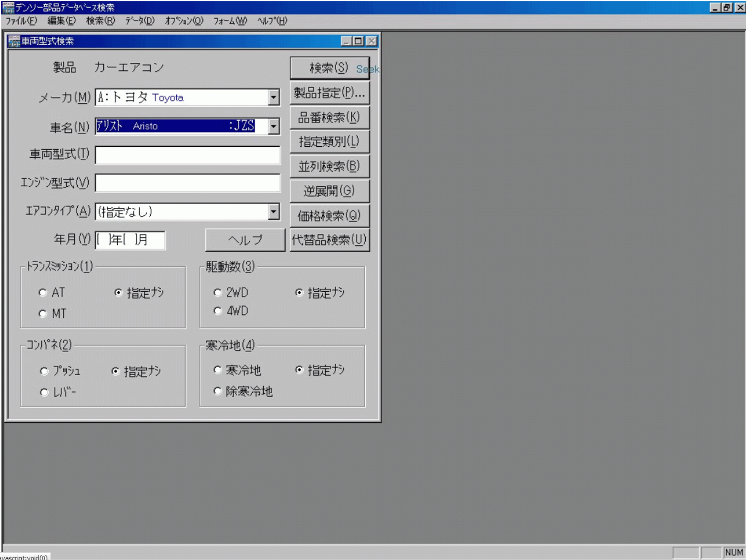Click the 車両型式検索 window title icon
The height and width of the screenshot is (560, 746).
(14, 41)
